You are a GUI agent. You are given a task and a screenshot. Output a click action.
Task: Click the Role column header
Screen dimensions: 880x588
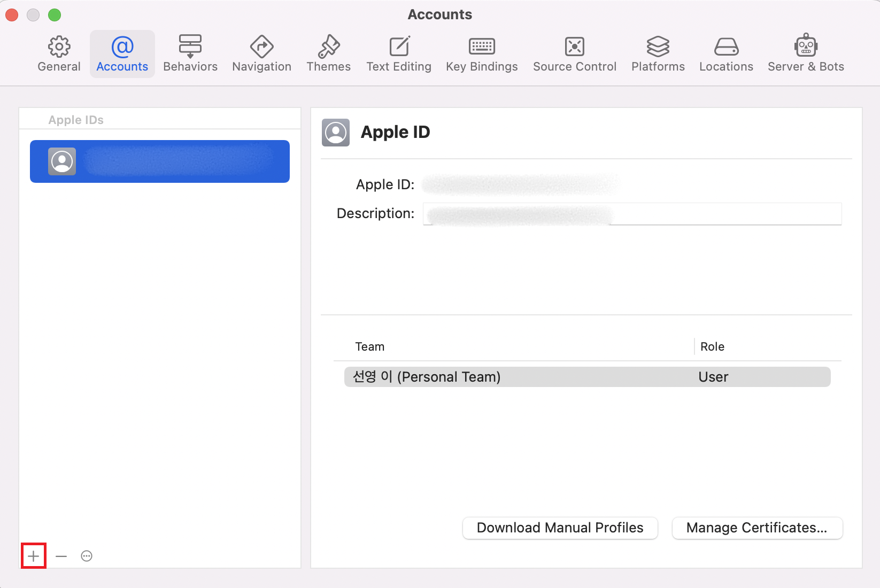pos(712,346)
